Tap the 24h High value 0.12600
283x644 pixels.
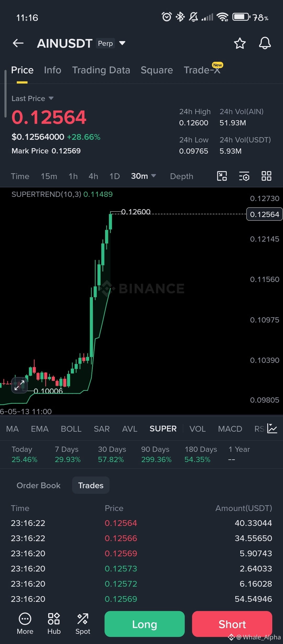tap(194, 123)
